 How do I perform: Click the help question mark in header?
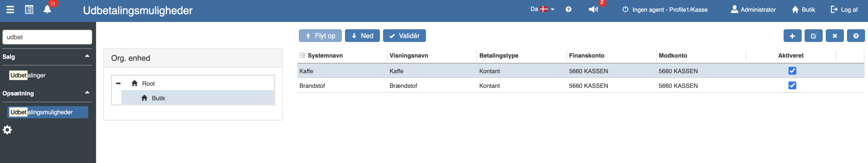pos(568,10)
